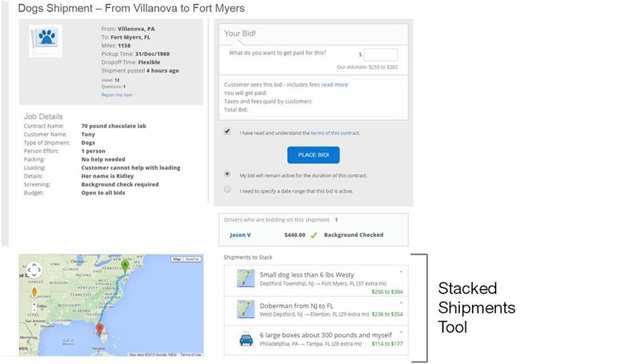Image resolution: width=632 pixels, height=364 pixels.
Task: Dismiss the Small dog Westy shipment
Action: (401, 271)
